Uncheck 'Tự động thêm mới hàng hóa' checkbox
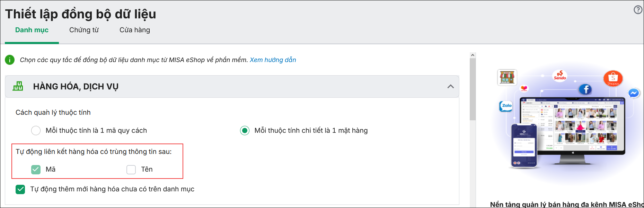 (x=20, y=189)
